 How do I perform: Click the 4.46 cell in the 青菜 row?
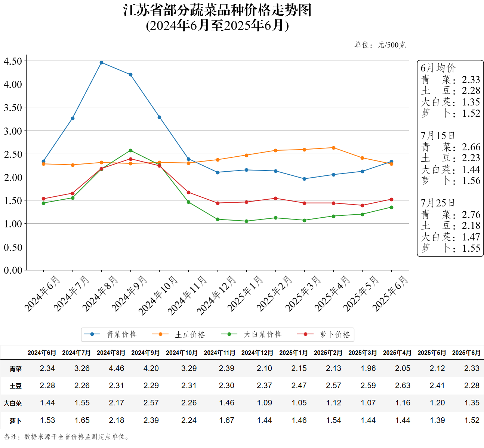(116, 368)
